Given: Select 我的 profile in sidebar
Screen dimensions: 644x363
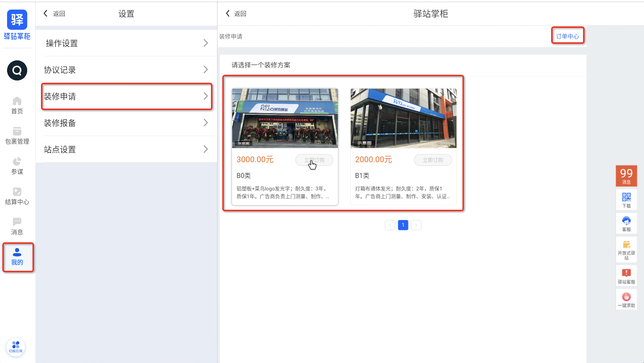Looking at the screenshot, I should [x=17, y=257].
